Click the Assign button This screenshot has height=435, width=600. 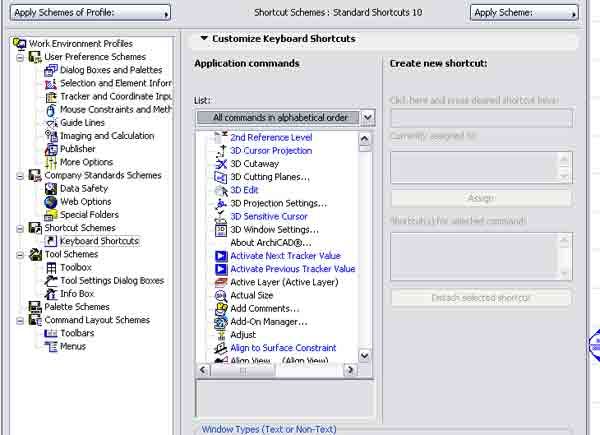[481, 198]
